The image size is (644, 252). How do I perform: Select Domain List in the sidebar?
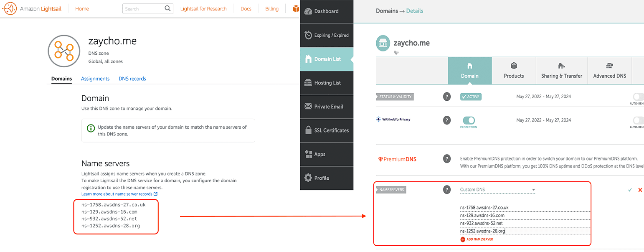pos(327,59)
